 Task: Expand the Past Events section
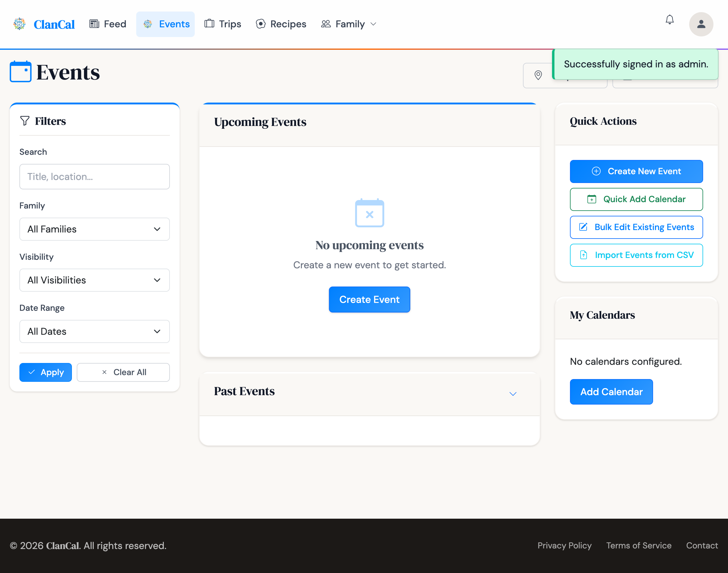pos(513,394)
